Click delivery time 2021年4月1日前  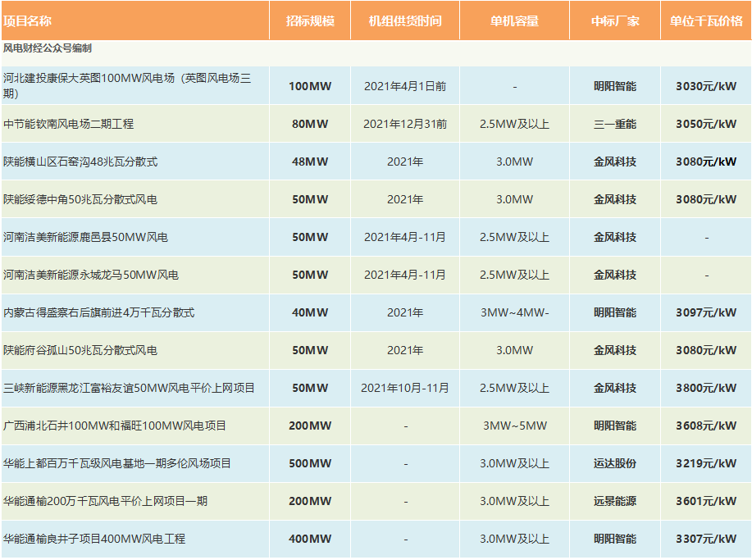coord(405,86)
